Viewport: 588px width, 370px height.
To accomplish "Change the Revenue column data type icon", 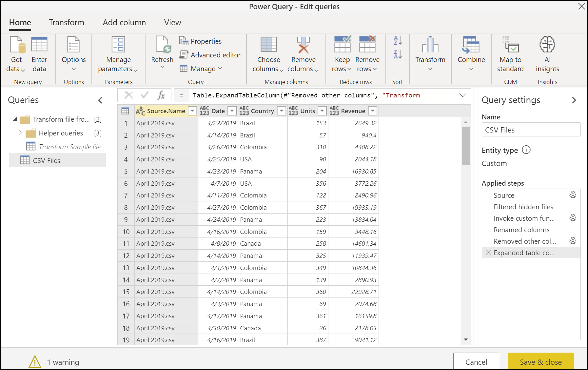I will click(334, 111).
